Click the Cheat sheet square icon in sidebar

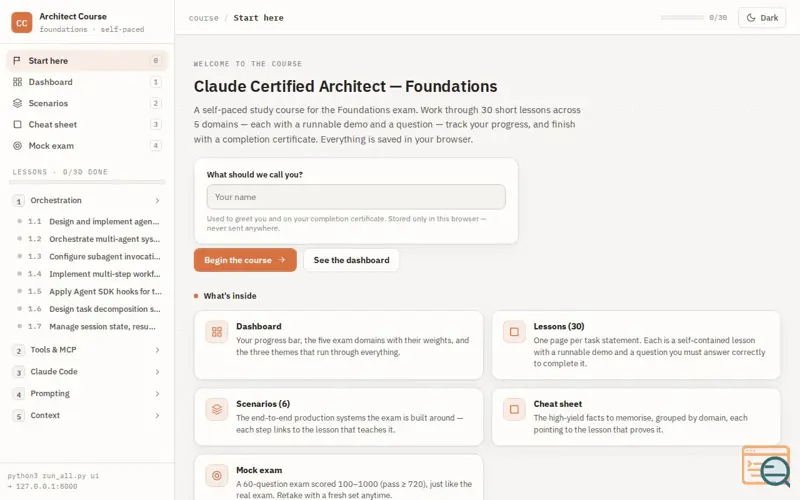click(17, 124)
